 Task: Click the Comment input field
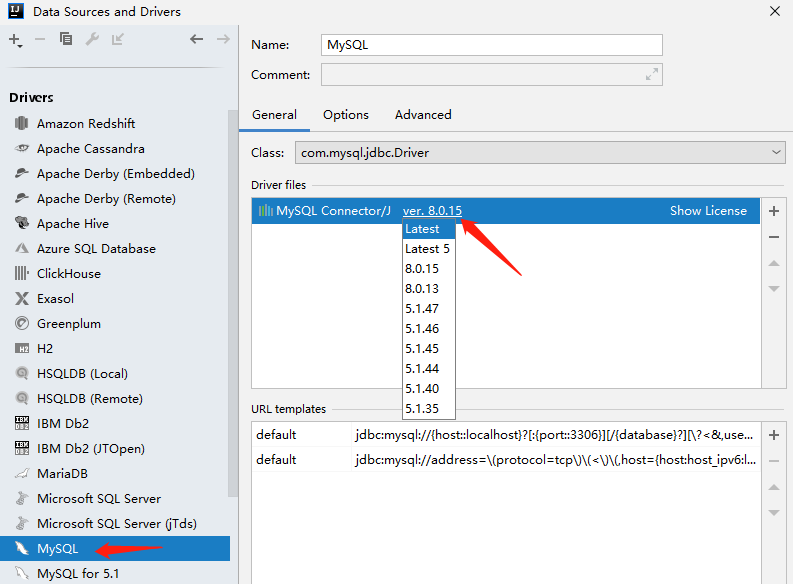pos(492,75)
